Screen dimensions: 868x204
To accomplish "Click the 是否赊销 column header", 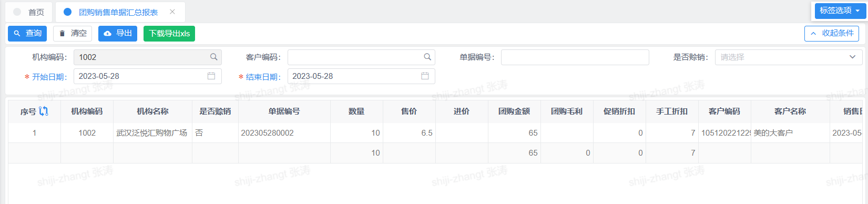I will click(x=215, y=111).
